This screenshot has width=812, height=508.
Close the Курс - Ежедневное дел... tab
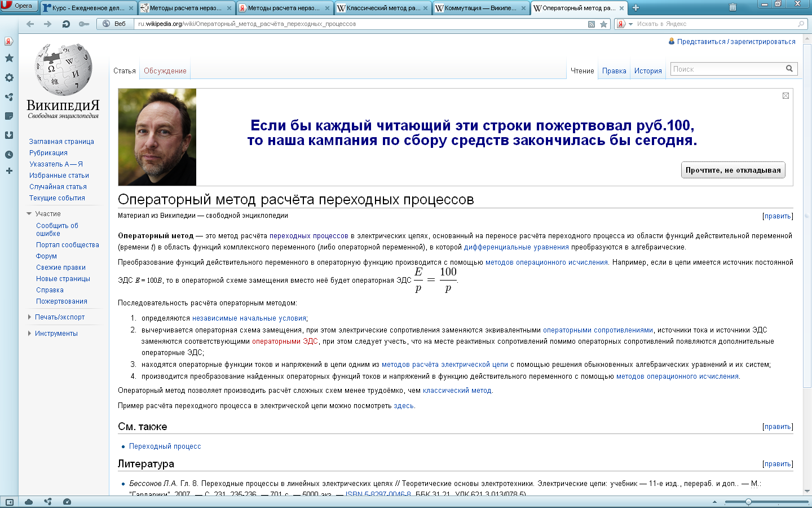131,8
